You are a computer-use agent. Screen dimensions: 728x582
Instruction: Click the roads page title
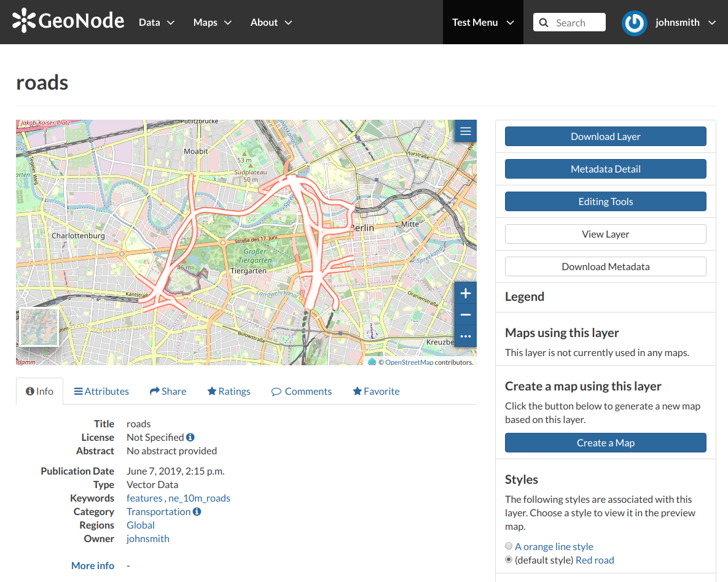point(42,83)
